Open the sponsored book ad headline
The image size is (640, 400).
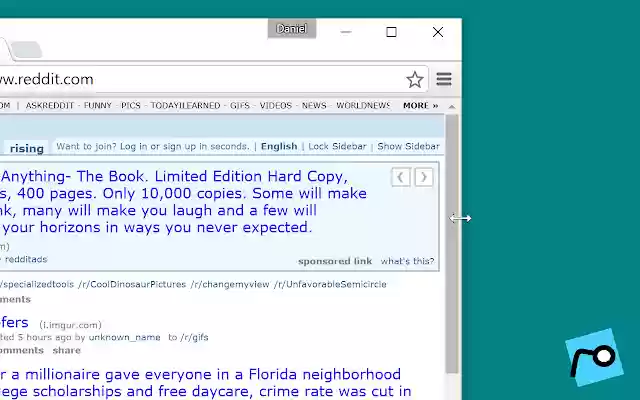[x=184, y=202]
